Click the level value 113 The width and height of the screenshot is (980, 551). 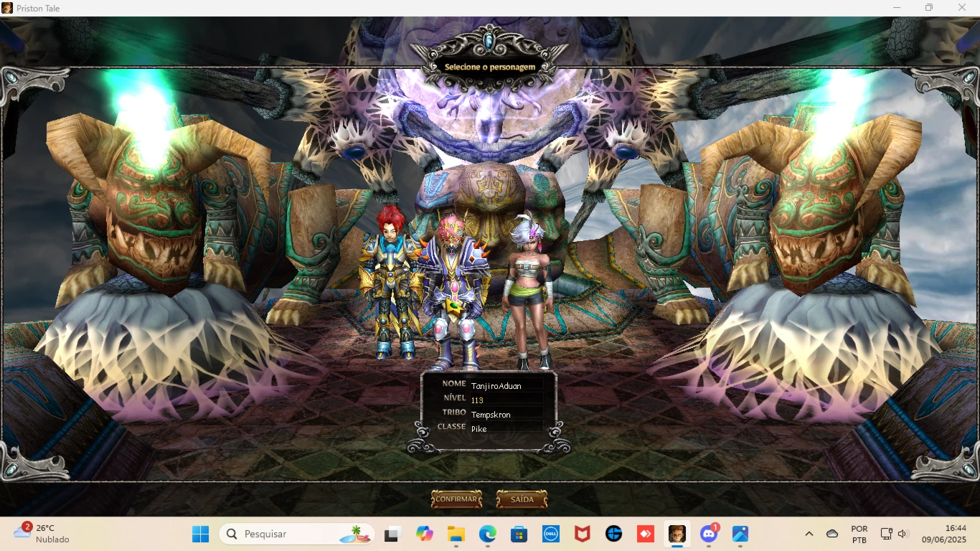click(477, 400)
